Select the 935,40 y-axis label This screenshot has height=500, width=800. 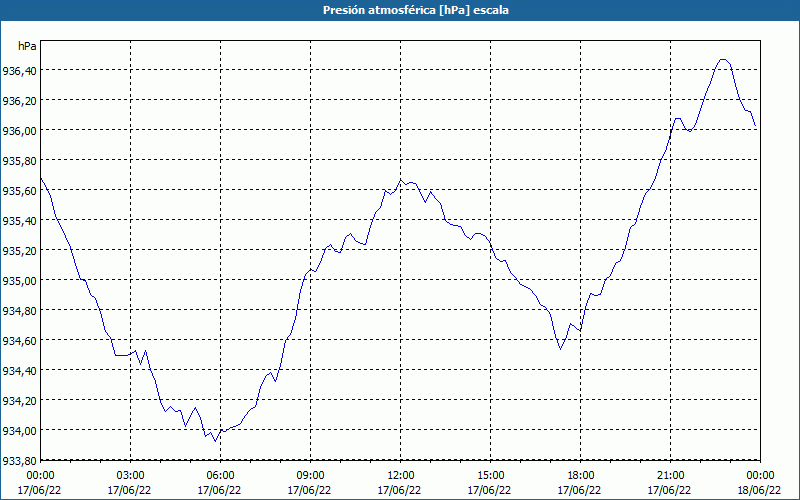tap(19, 221)
